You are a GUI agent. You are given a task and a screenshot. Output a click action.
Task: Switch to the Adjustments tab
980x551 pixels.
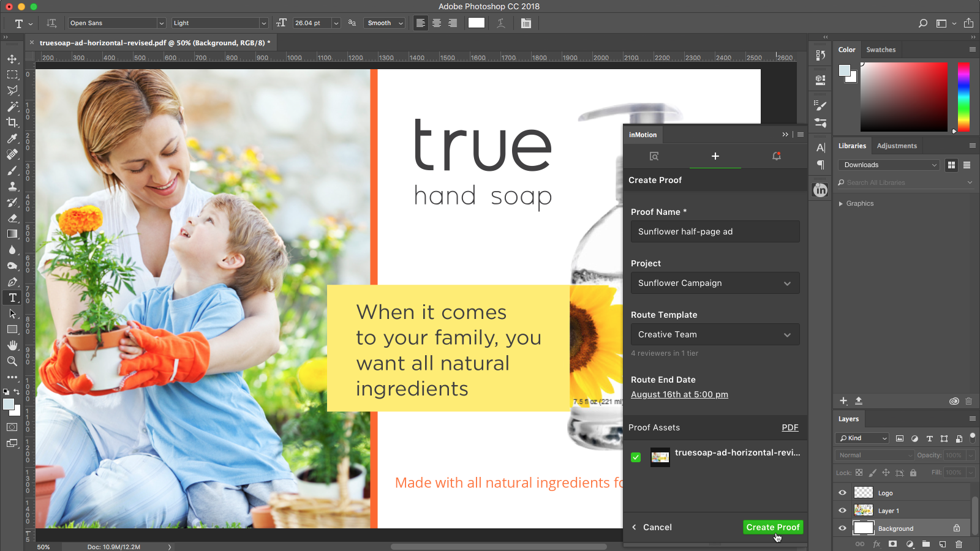click(897, 146)
